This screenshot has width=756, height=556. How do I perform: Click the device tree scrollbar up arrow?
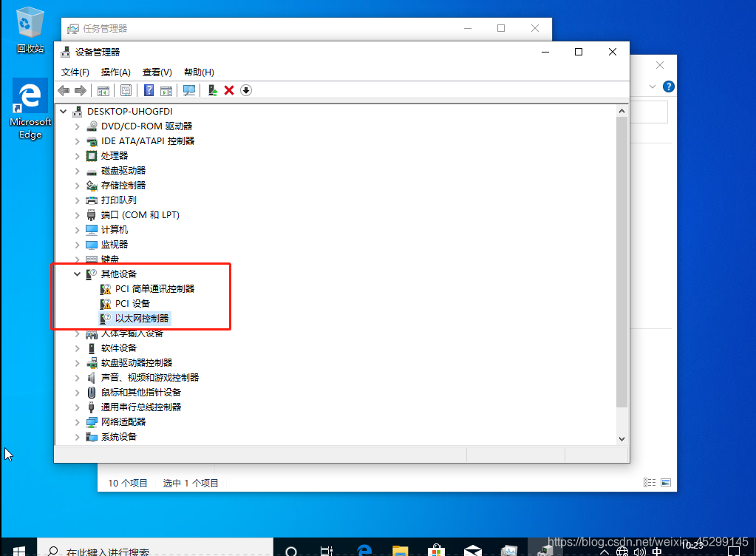[622, 112]
